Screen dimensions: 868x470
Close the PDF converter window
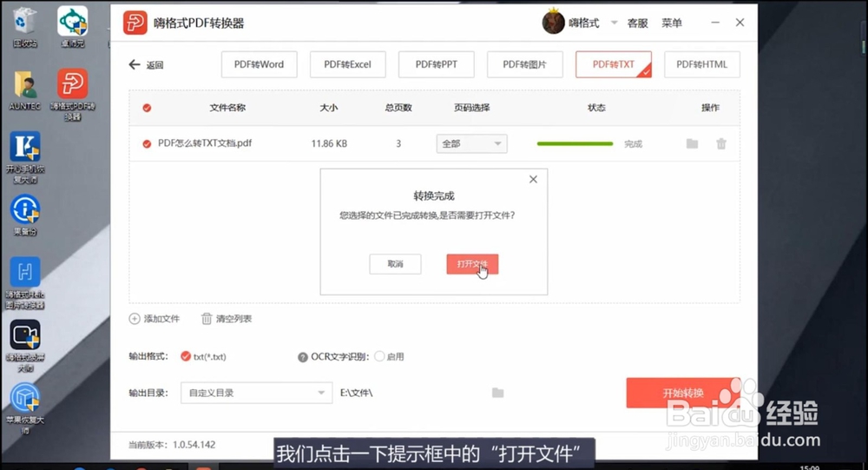point(740,23)
